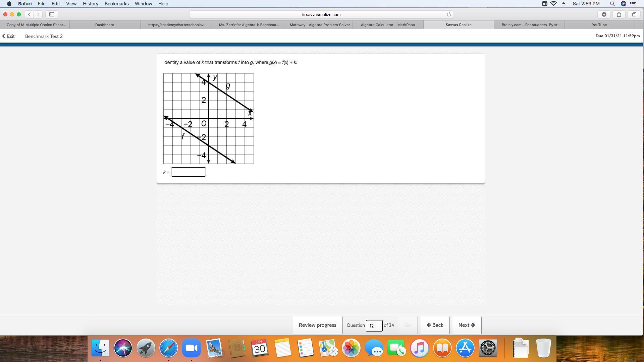Click the Back question button
This screenshot has height=362, width=644.
tap(435, 325)
